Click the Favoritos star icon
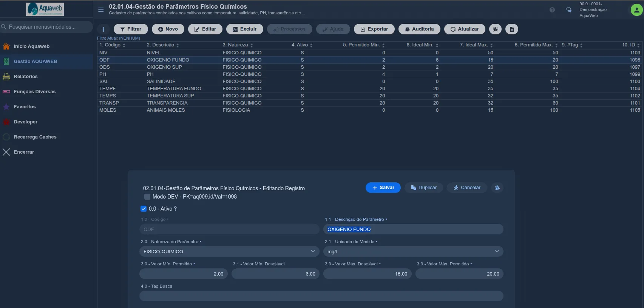The image size is (644, 308). [6, 107]
